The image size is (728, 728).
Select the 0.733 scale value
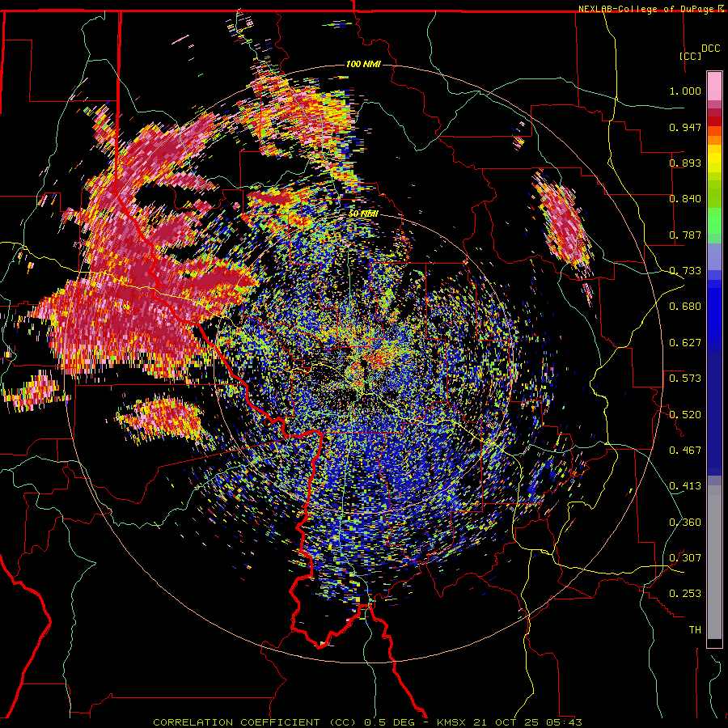(x=685, y=271)
